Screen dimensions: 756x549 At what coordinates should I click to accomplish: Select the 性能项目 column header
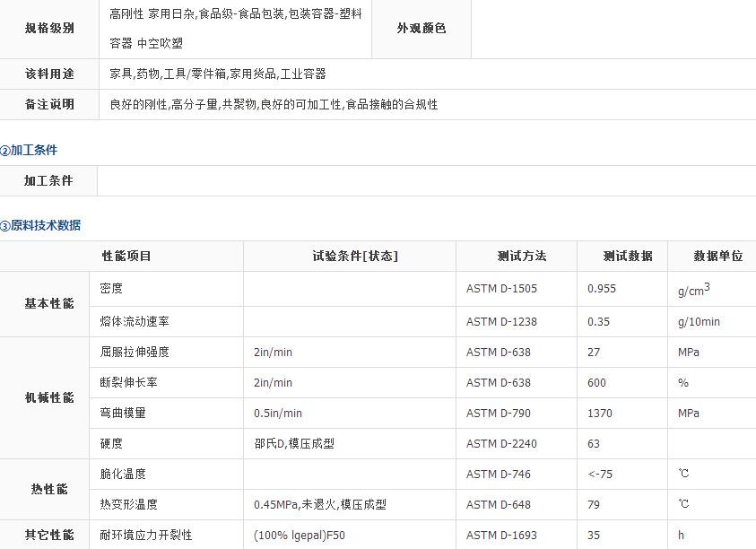[x=126, y=256]
